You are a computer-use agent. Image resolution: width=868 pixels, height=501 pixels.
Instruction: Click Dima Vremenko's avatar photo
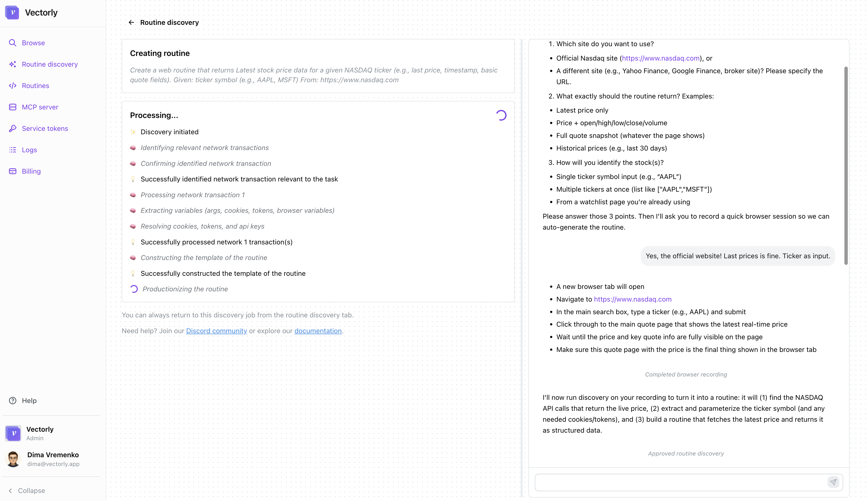click(x=13, y=459)
